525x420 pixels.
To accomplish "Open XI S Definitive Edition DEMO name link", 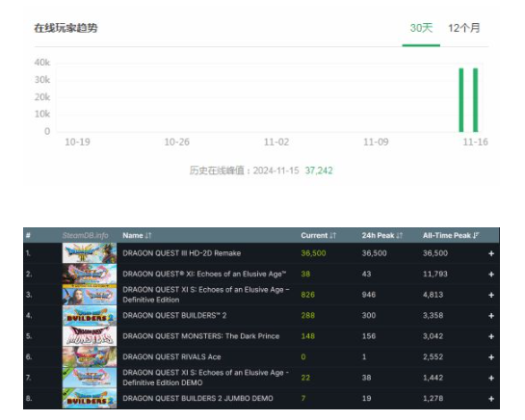I will (x=205, y=378).
